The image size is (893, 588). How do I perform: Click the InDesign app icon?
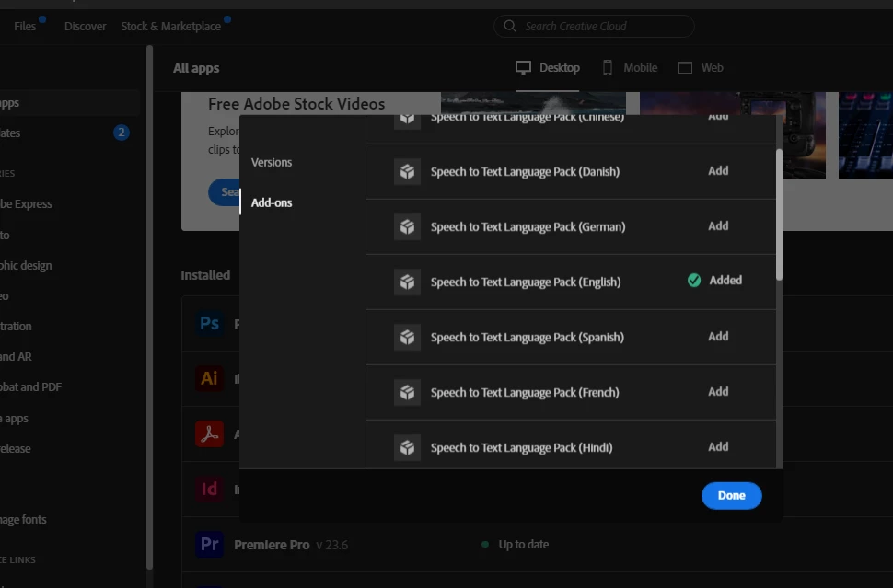(210, 489)
